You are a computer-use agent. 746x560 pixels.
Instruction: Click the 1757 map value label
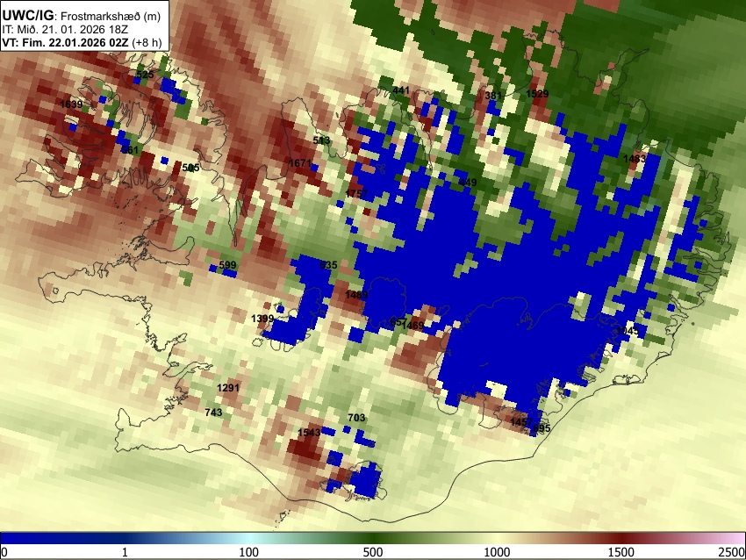(x=357, y=193)
